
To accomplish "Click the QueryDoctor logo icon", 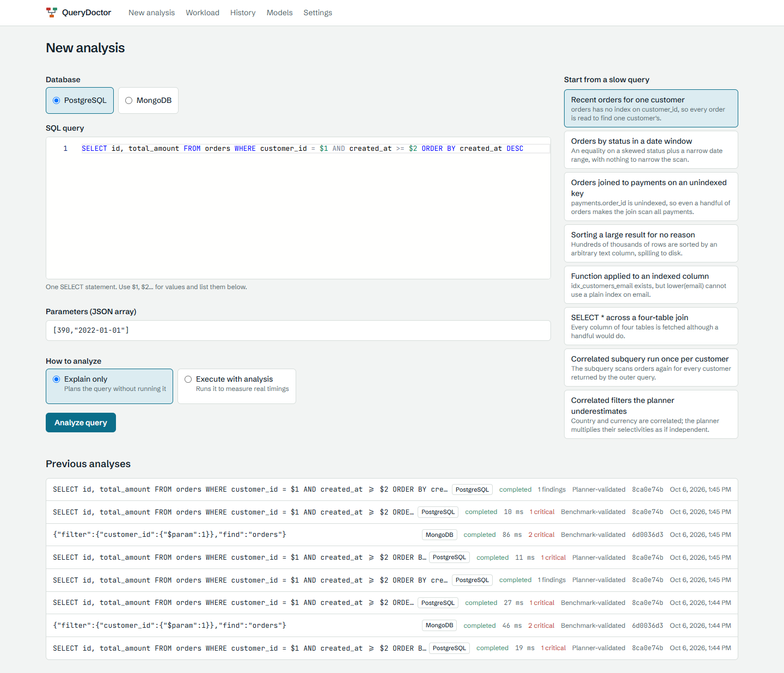I will [51, 13].
